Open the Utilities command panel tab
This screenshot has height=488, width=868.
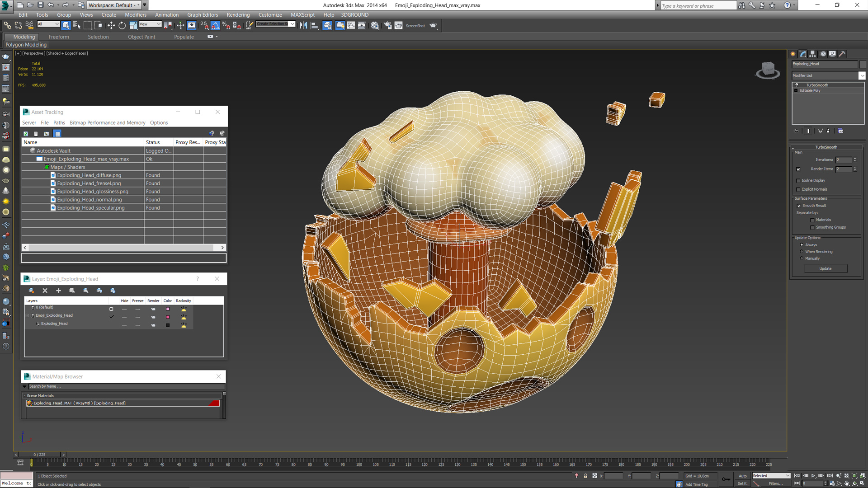(x=842, y=54)
